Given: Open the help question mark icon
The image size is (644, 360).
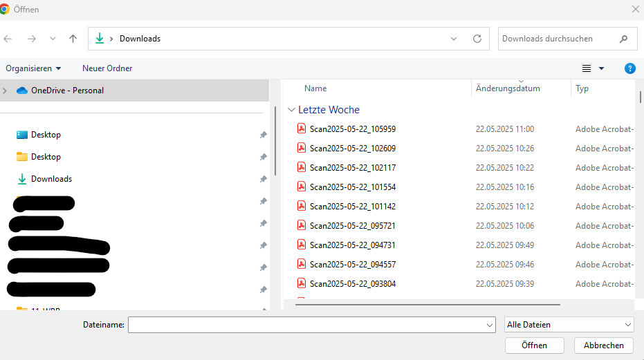Looking at the screenshot, I should [x=629, y=68].
